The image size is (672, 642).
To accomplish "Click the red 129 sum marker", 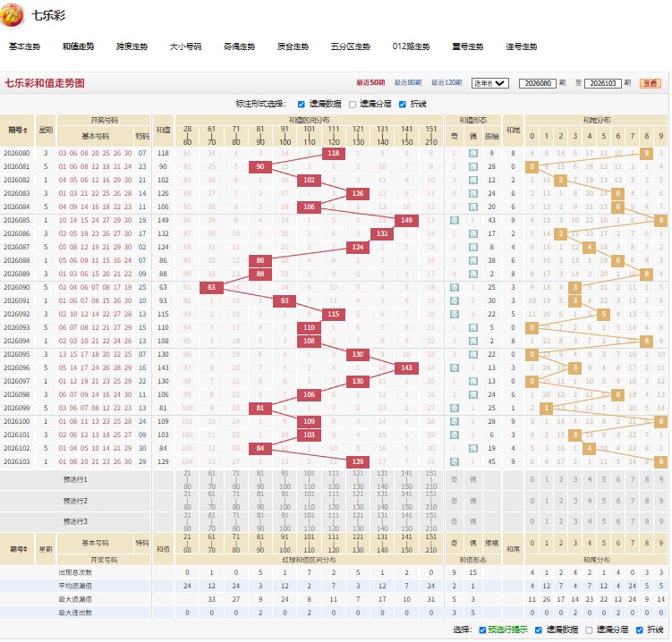I will pyautogui.click(x=358, y=461).
